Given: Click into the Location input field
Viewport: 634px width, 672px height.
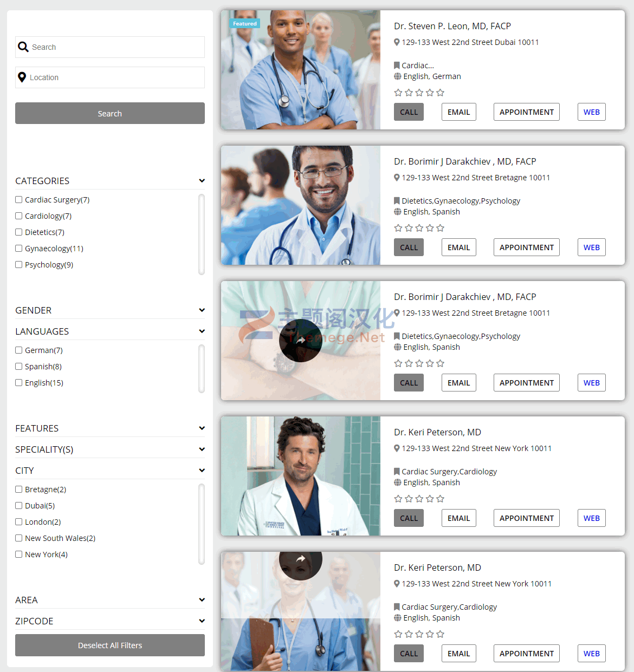Looking at the screenshot, I should (110, 77).
